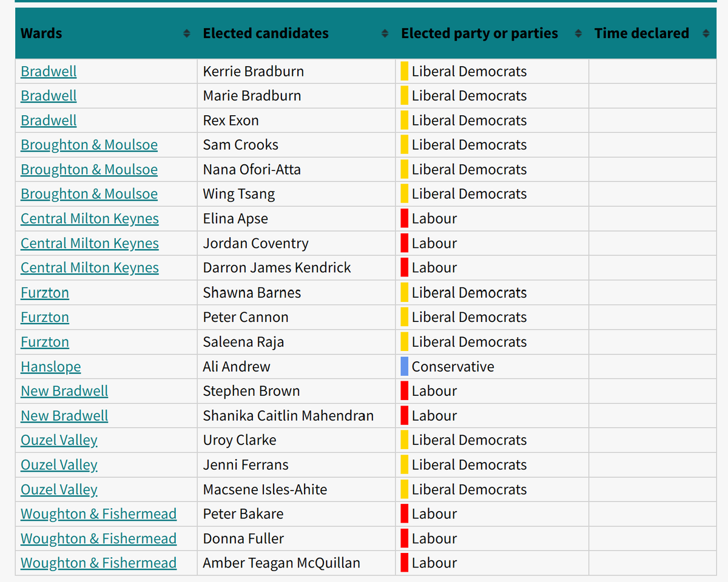
Task: Open Bradwell link in Kerrie Bradburn row
Action: pos(49,72)
